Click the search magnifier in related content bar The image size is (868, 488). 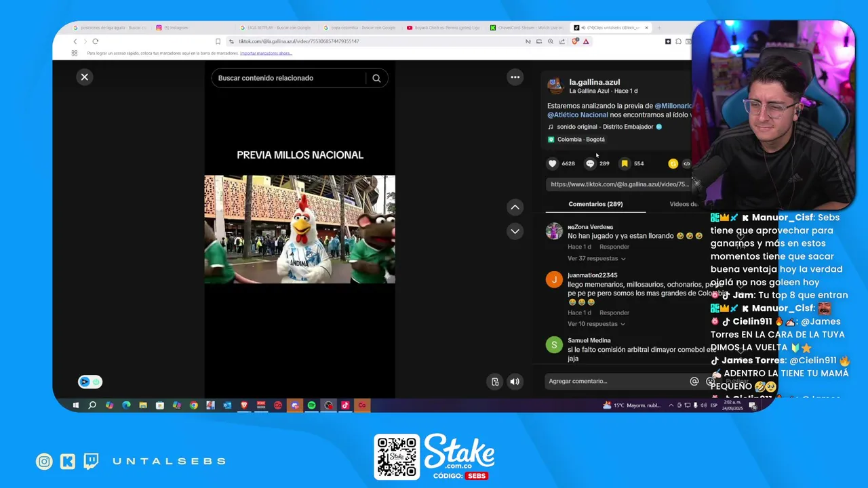[376, 78]
